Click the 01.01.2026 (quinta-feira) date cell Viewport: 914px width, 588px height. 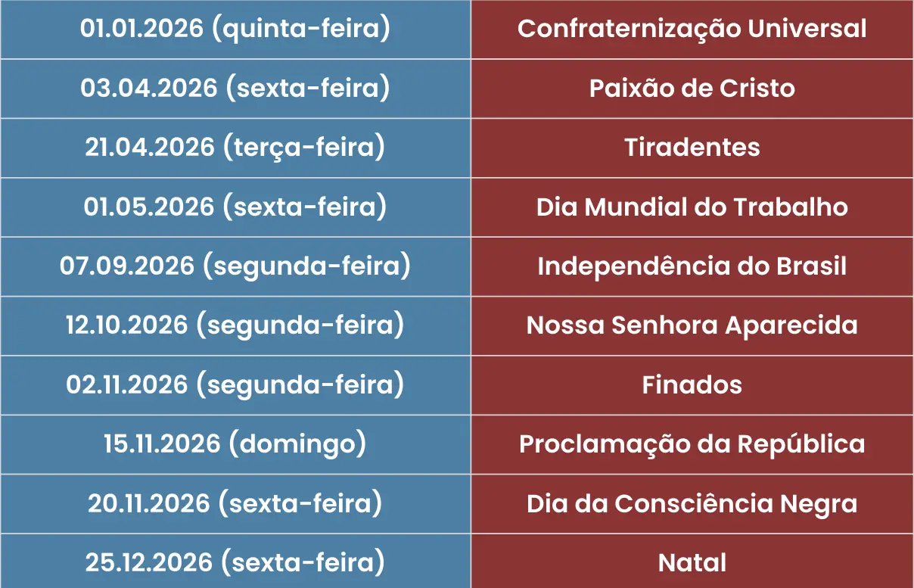click(x=235, y=29)
